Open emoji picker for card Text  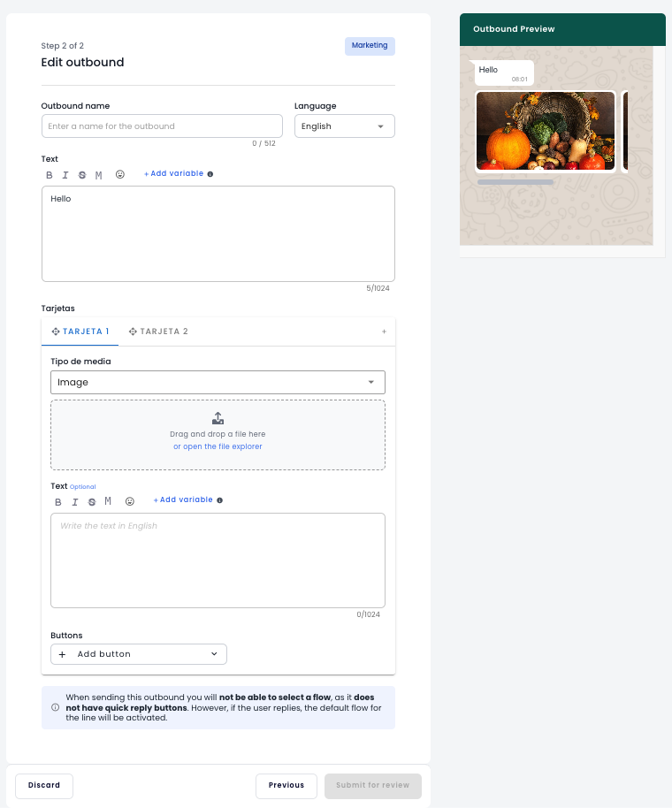[x=130, y=501]
